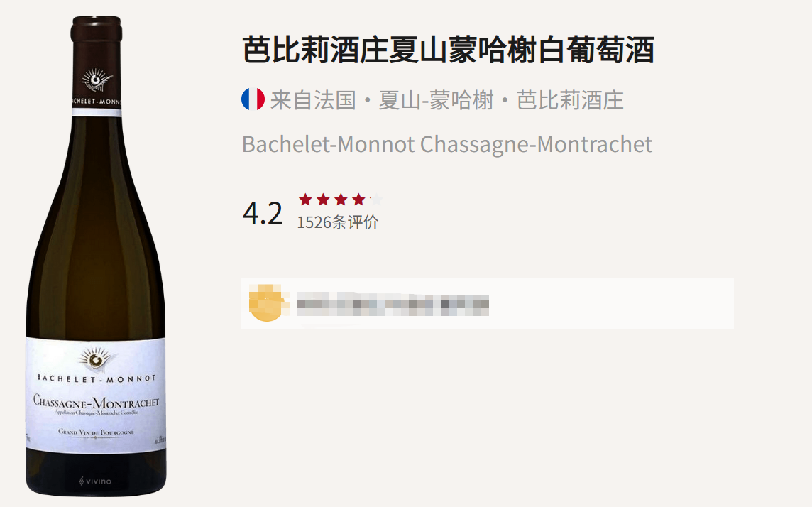This screenshot has width=812, height=507.
Task: Click the second red rating star
Action: (323, 199)
